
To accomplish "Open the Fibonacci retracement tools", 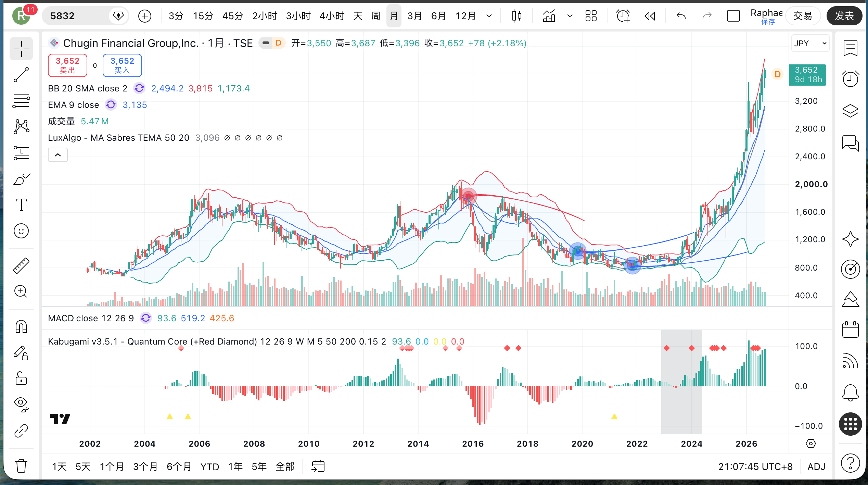I will tap(21, 101).
